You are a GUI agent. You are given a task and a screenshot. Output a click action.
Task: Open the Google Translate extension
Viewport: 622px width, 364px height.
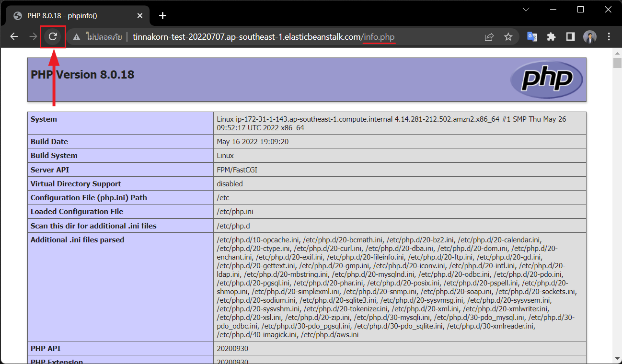click(532, 37)
